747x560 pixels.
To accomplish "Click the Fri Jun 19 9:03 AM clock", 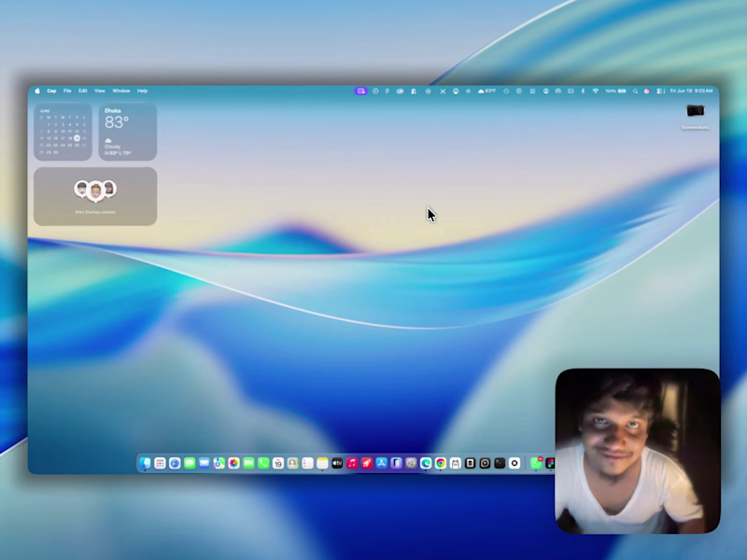I will tap(691, 91).
